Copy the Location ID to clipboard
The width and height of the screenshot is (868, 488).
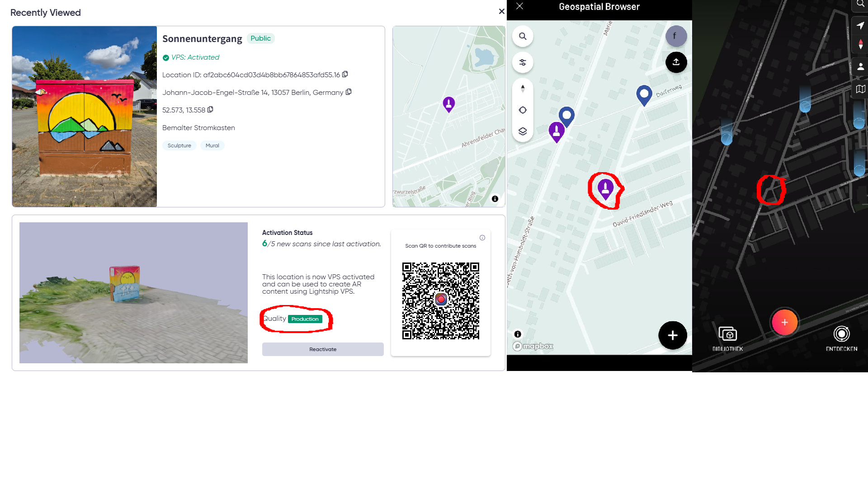pyautogui.click(x=345, y=75)
